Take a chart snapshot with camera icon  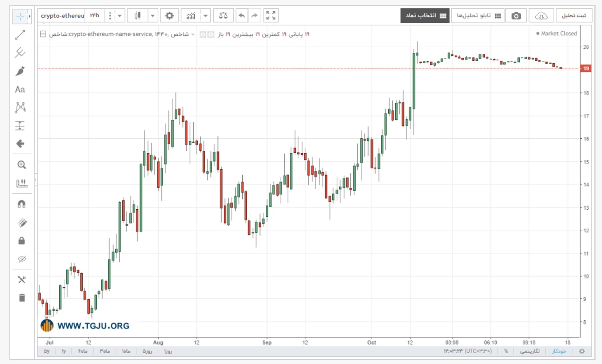pyautogui.click(x=516, y=16)
